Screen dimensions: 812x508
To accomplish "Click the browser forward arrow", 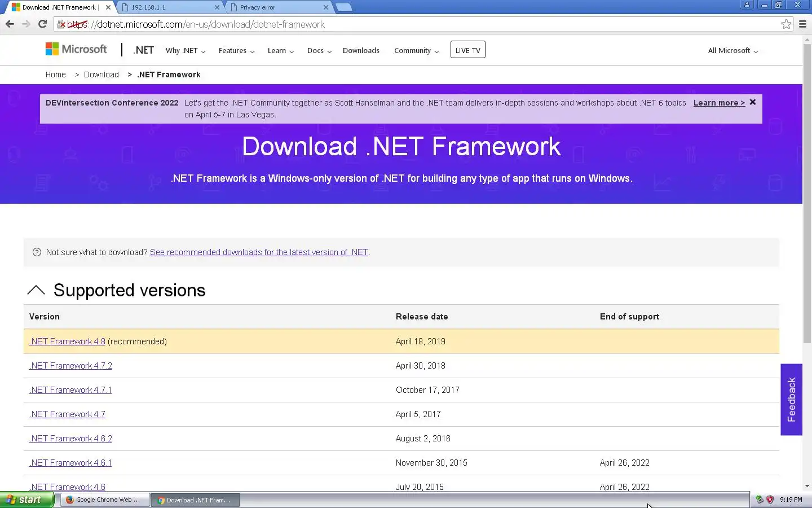I will tap(26, 24).
